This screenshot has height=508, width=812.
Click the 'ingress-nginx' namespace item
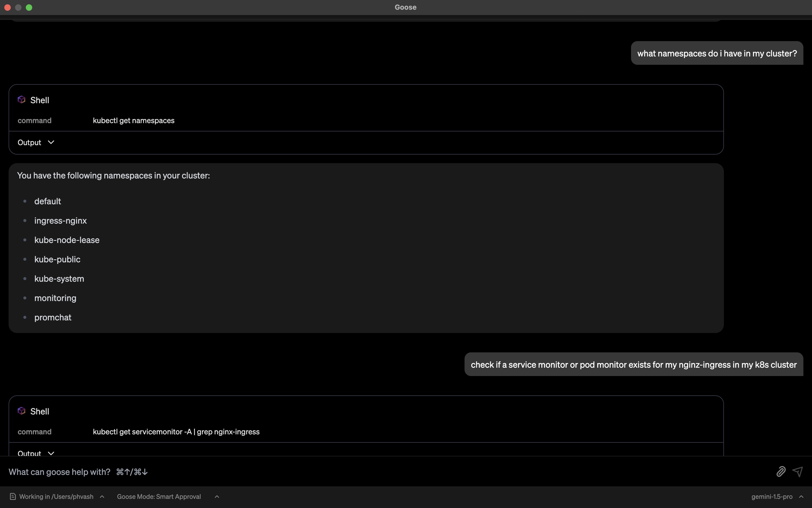[x=60, y=221]
